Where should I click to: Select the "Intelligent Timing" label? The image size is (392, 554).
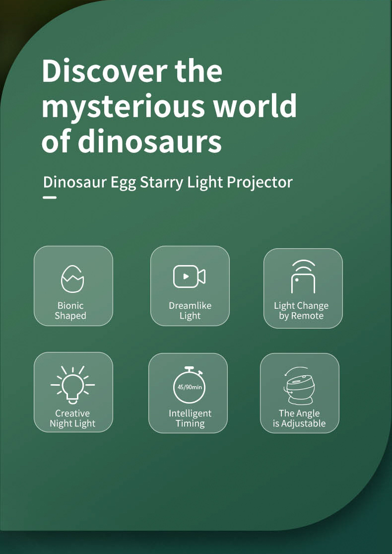(x=190, y=418)
